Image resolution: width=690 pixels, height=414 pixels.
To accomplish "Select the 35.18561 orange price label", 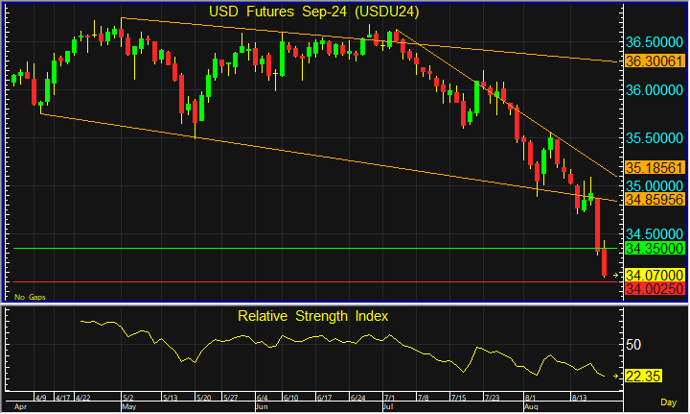I will click(655, 168).
